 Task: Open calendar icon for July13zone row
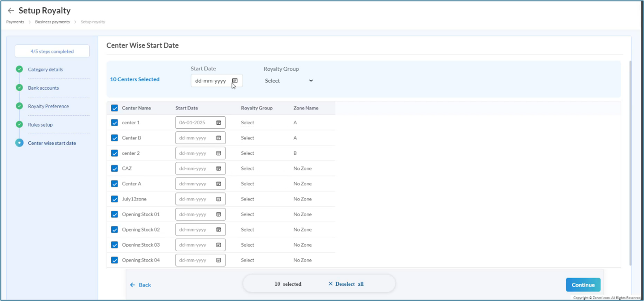(x=218, y=199)
